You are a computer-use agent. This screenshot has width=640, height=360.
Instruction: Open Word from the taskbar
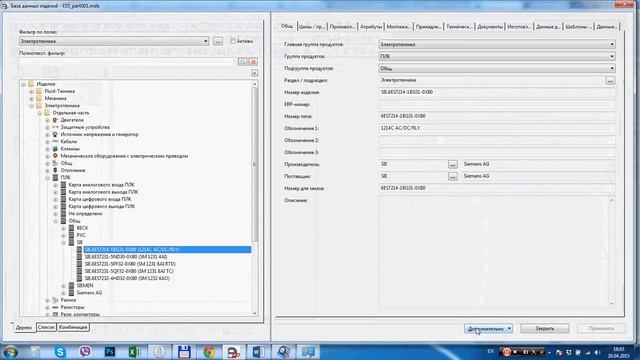click(258, 352)
